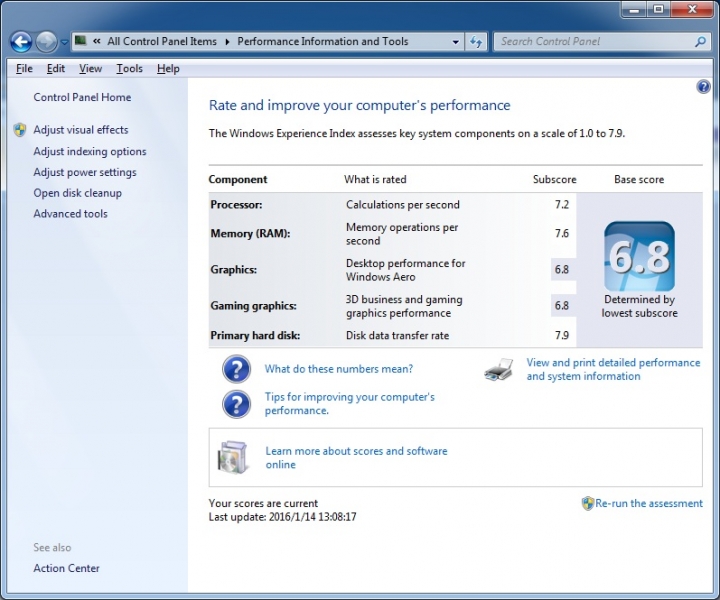
Task: Go back with the blue Back arrow
Action: [x=21, y=42]
